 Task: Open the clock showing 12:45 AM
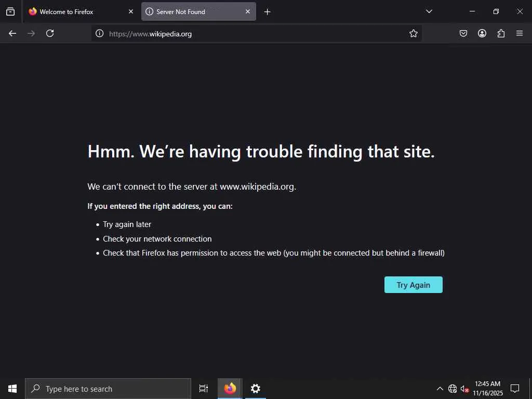point(488,389)
